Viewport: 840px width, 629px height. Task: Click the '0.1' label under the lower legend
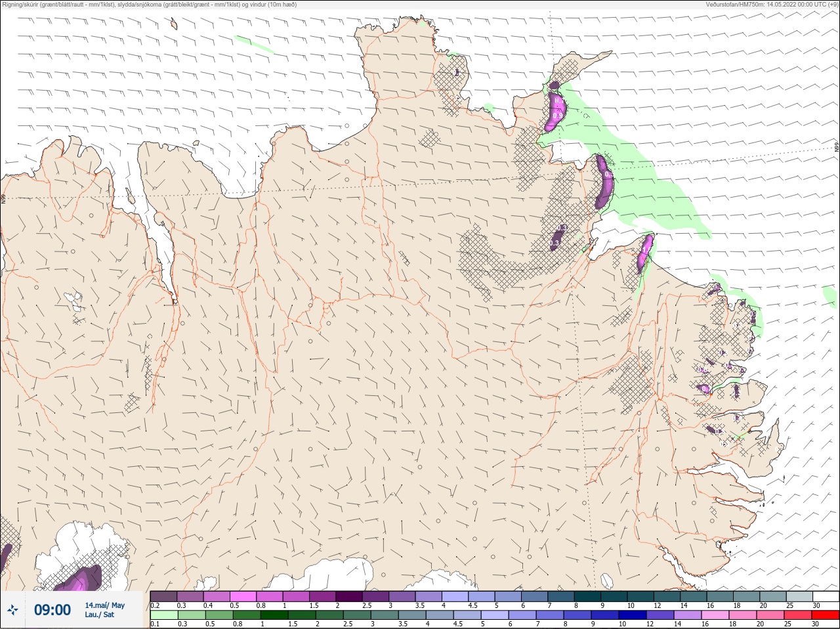(155, 624)
